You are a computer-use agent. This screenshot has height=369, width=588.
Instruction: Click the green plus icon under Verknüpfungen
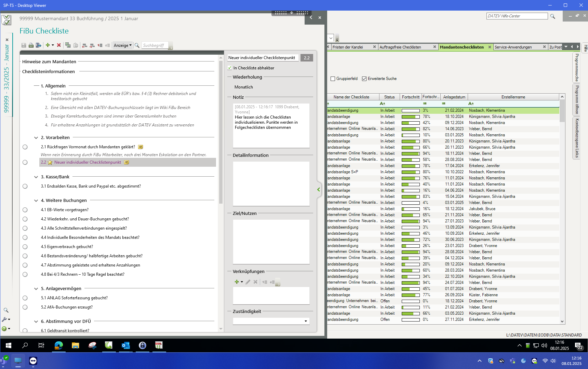click(237, 282)
